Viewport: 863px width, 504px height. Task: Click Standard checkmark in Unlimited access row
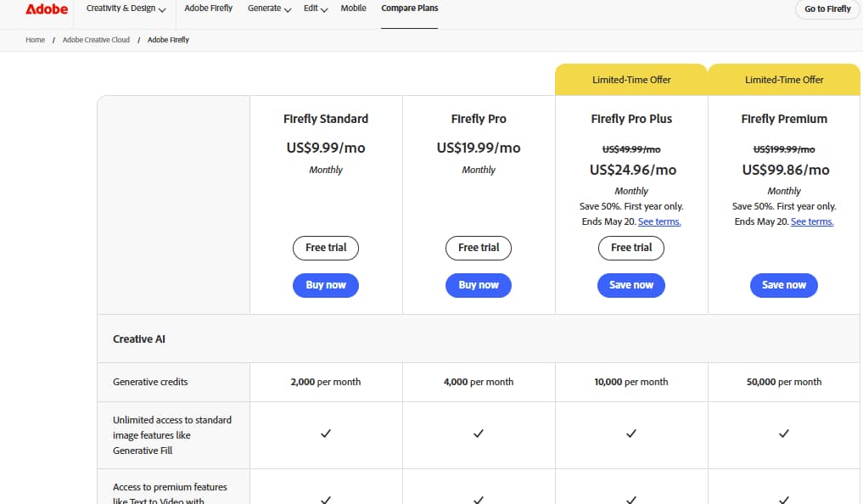(x=326, y=434)
